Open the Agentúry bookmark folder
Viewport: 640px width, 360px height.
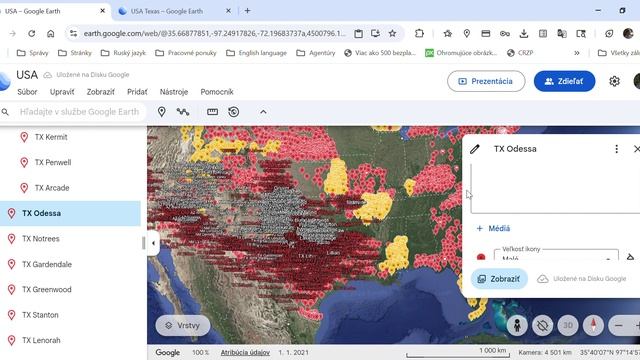click(x=316, y=53)
